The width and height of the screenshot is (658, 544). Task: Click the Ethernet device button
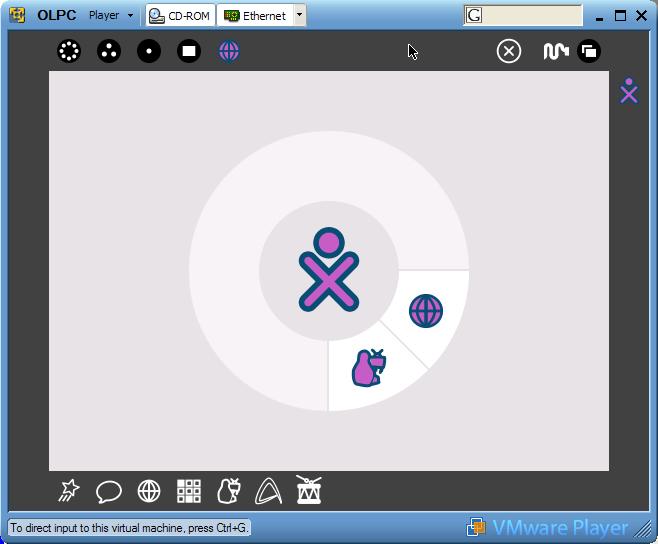coord(255,16)
